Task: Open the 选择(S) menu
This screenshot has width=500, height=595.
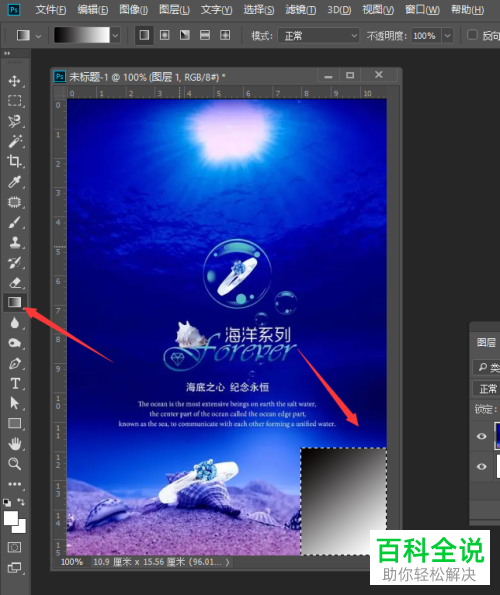Action: click(259, 9)
